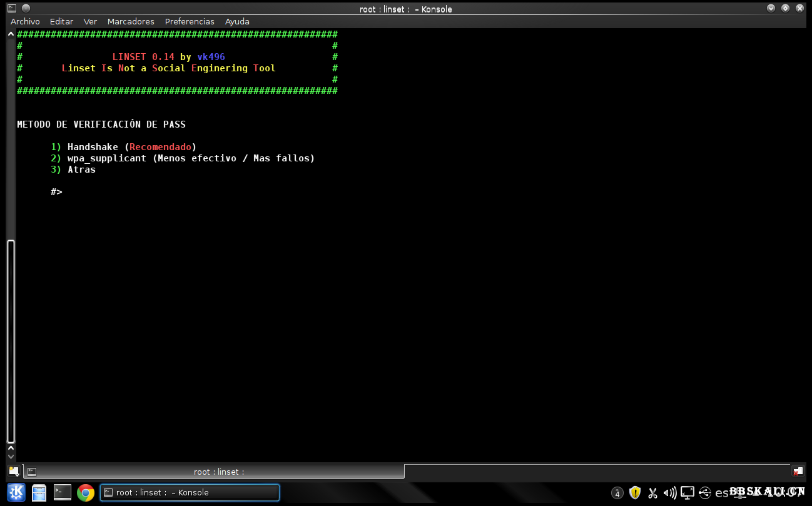Open the clipboard scissors tray icon
This screenshot has height=506, width=812.
click(652, 493)
